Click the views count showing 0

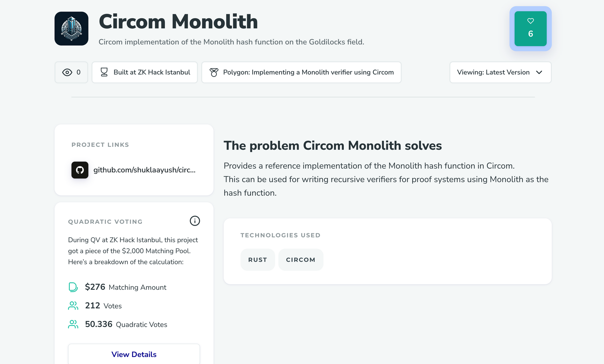[x=72, y=72]
